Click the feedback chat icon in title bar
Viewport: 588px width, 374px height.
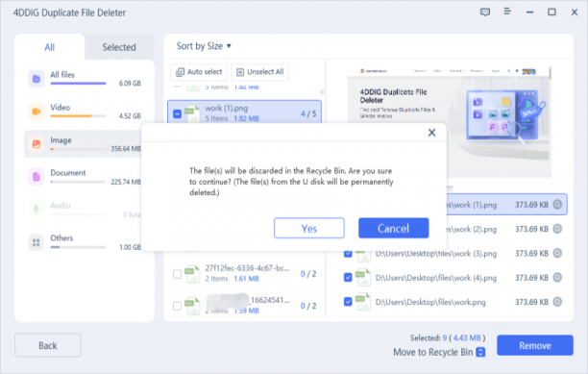coord(485,12)
